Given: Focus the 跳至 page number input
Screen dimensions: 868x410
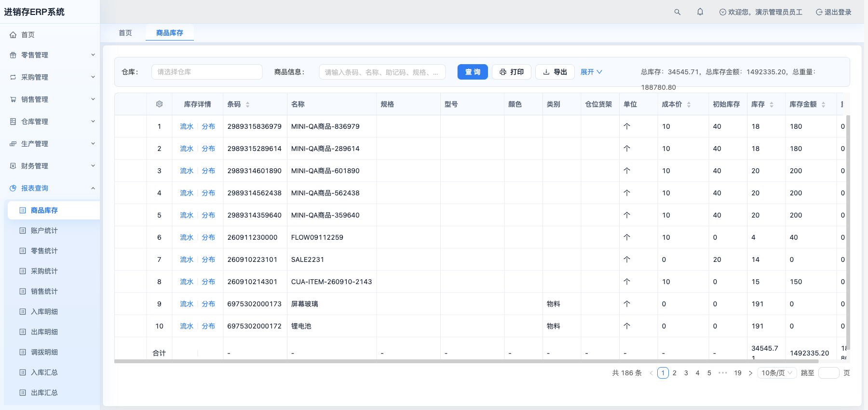Looking at the screenshot, I should click(829, 373).
